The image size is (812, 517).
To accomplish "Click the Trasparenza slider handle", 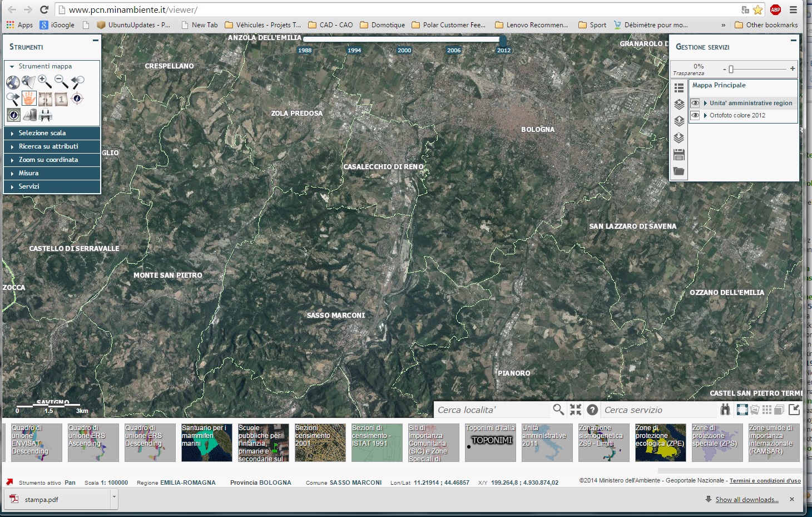I will (731, 69).
